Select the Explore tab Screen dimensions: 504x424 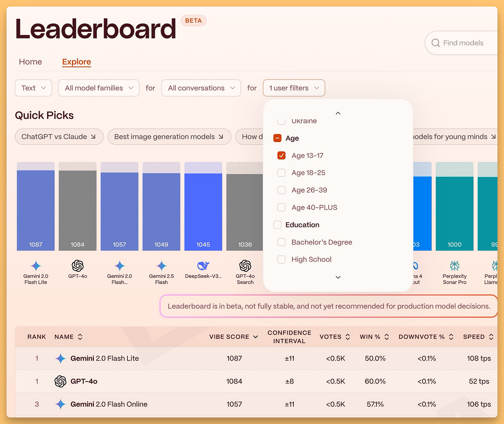tap(76, 62)
